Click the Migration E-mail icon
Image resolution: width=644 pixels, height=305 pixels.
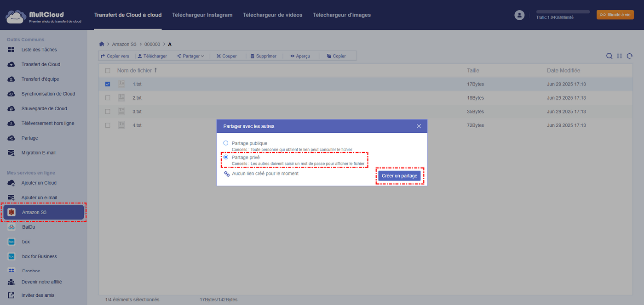[x=11, y=152]
